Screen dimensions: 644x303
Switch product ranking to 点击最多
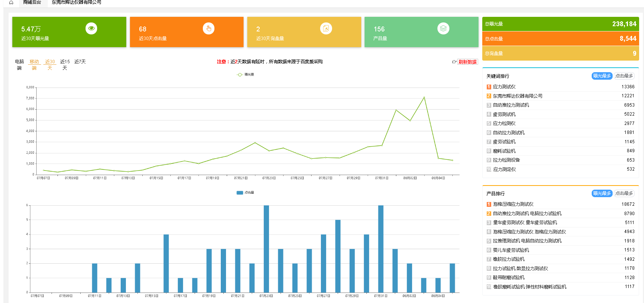pos(624,193)
